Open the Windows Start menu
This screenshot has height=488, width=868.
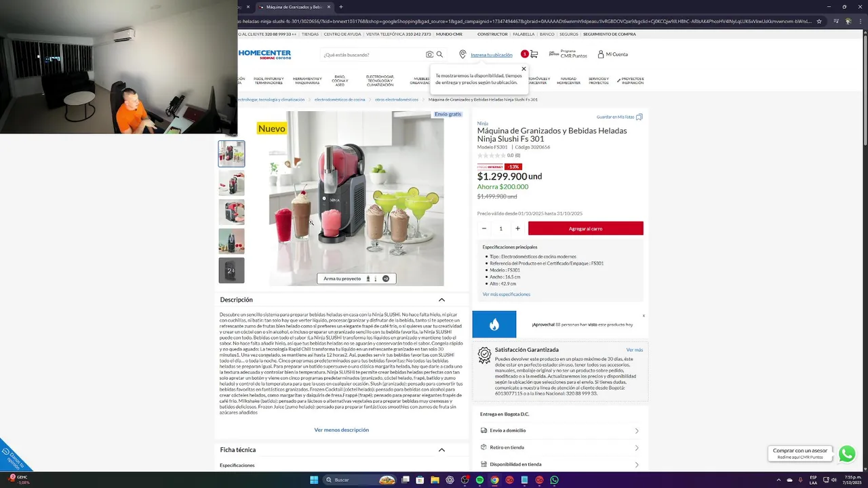point(314,480)
